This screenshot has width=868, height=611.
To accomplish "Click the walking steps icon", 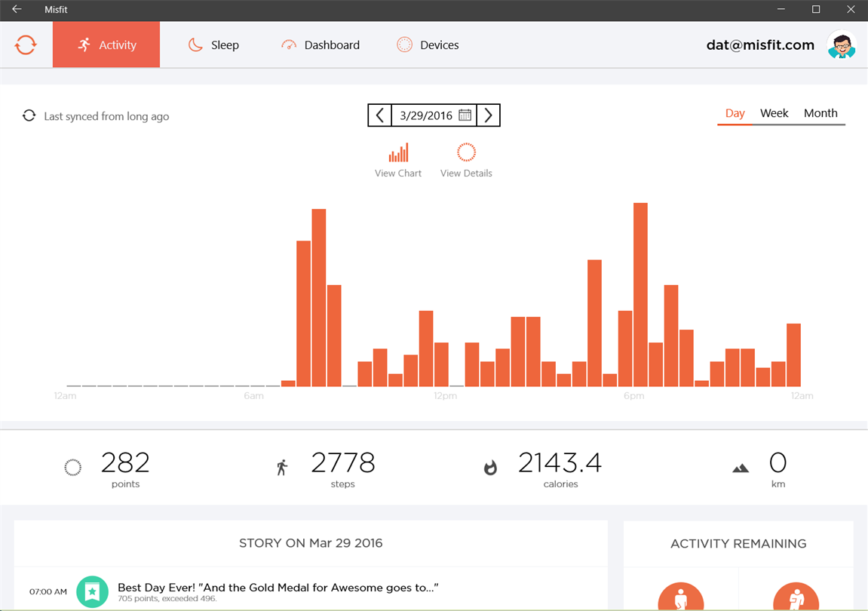I will [282, 468].
